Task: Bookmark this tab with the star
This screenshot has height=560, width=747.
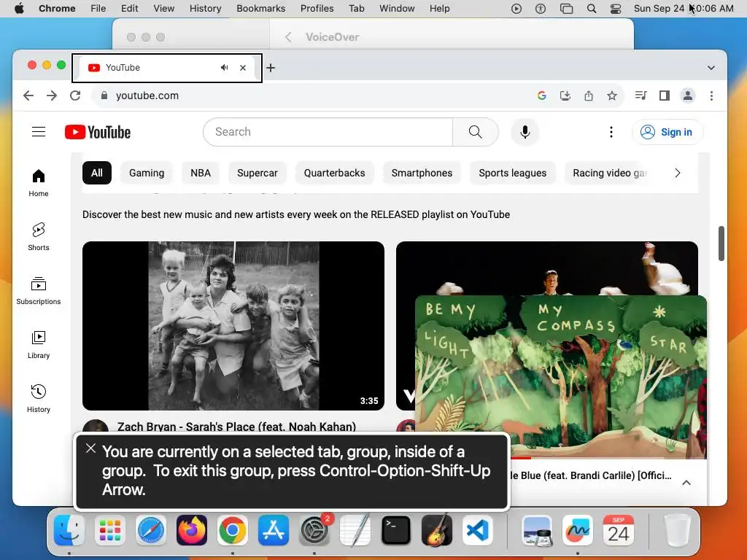Action: click(x=612, y=96)
